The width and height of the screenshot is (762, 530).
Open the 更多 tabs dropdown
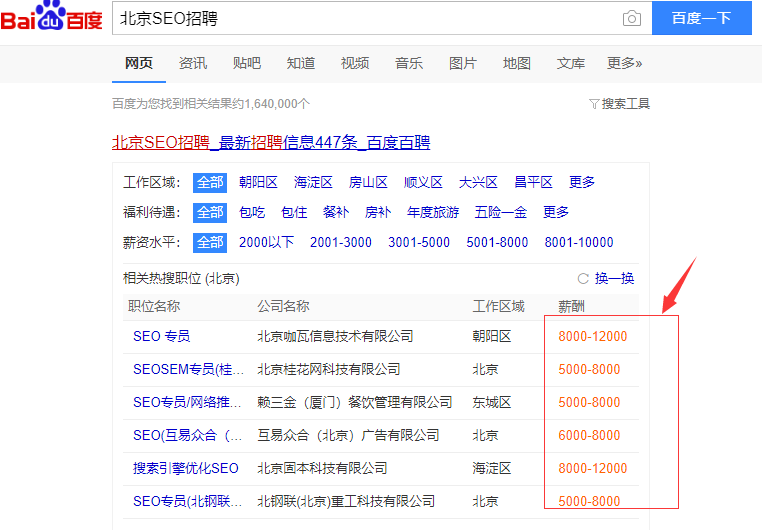624,63
